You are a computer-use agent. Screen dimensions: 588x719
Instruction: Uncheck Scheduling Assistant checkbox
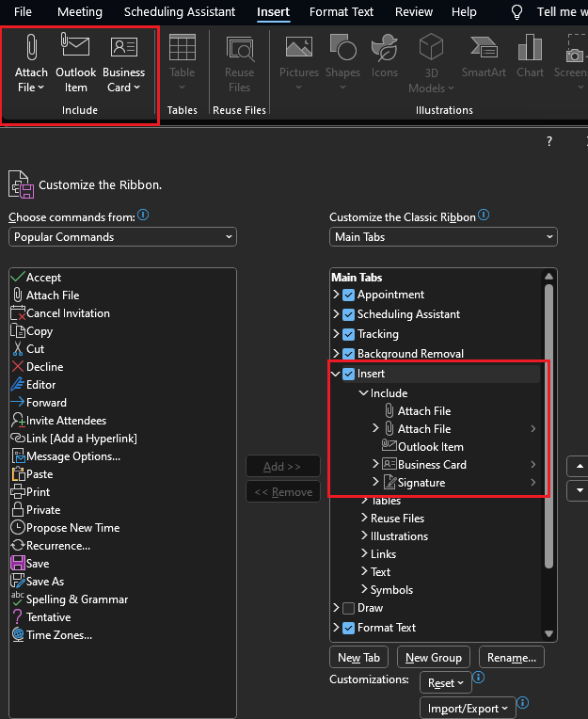coord(348,314)
